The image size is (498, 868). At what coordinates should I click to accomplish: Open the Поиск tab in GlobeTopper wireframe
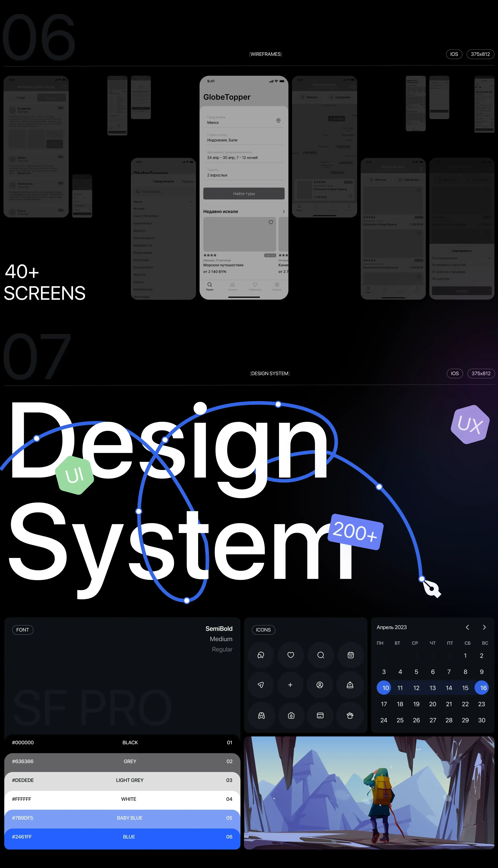coord(210,286)
